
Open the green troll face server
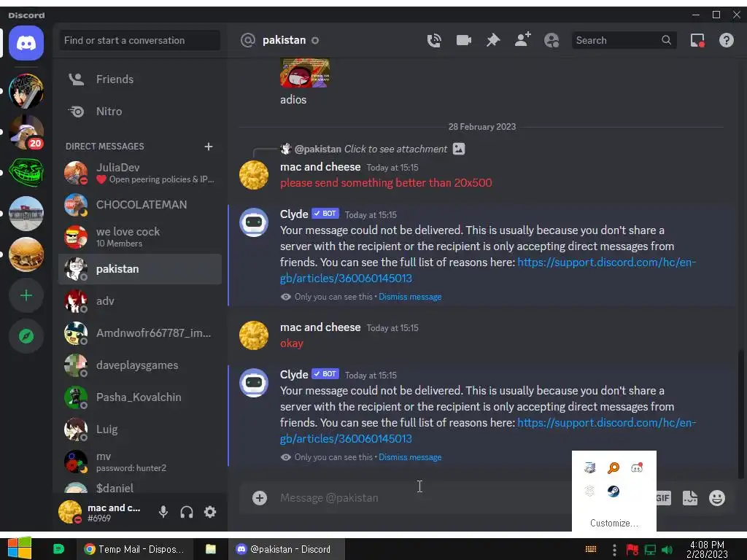(x=26, y=172)
